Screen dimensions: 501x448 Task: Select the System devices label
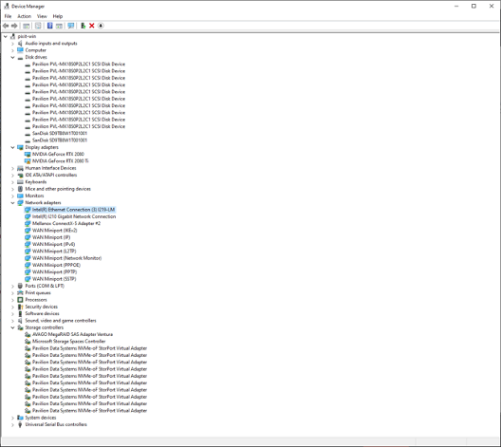click(40, 418)
